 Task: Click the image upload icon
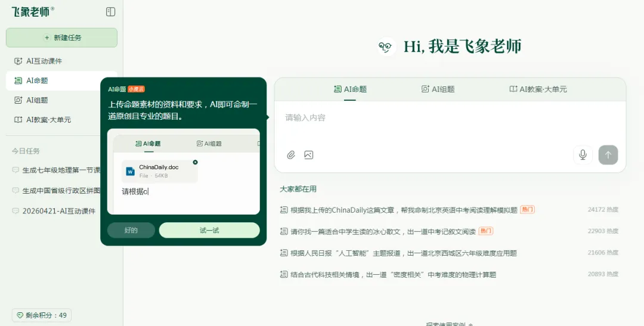(x=308, y=155)
